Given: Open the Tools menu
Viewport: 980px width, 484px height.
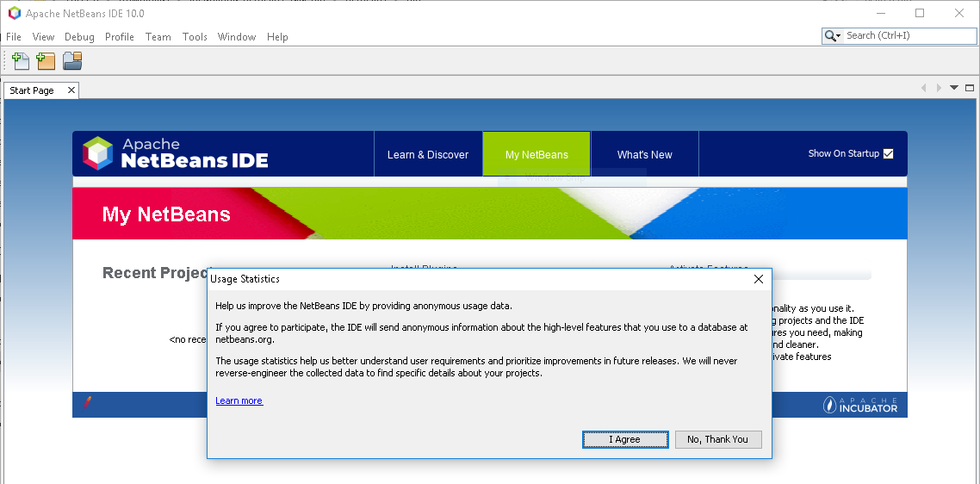Looking at the screenshot, I should click(195, 37).
